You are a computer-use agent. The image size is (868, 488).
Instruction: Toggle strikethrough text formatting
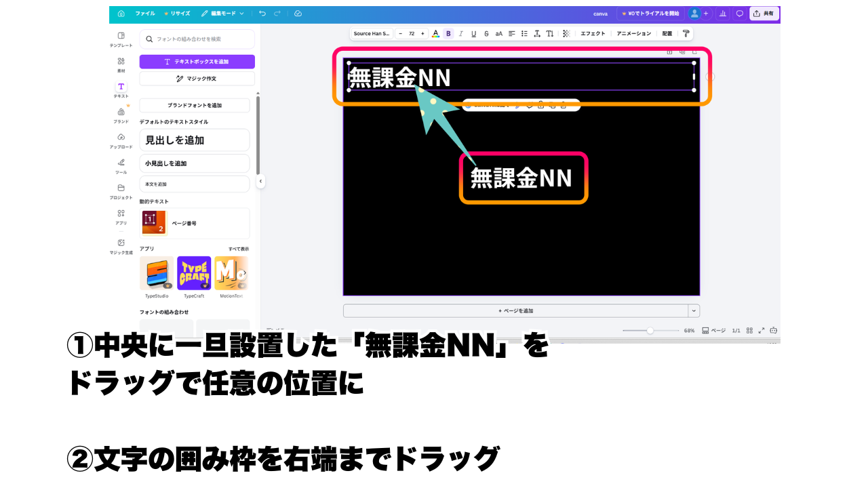[486, 33]
